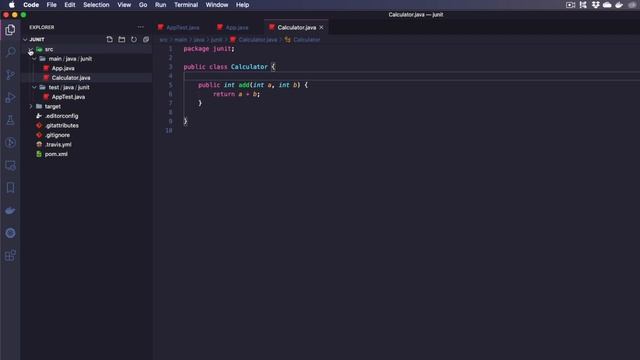Viewport: 640px width, 360px height.
Task: Click the src breadcrumb segment
Action: 164,40
